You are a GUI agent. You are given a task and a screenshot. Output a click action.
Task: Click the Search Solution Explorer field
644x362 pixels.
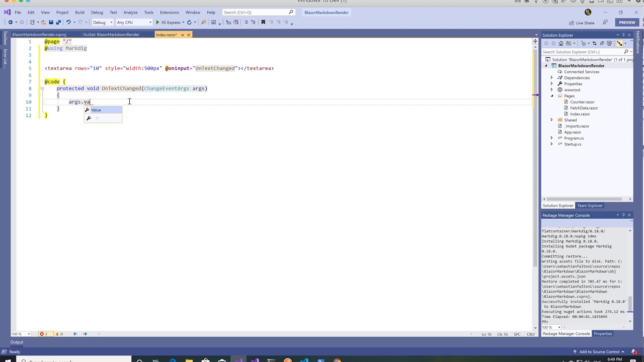(x=587, y=52)
